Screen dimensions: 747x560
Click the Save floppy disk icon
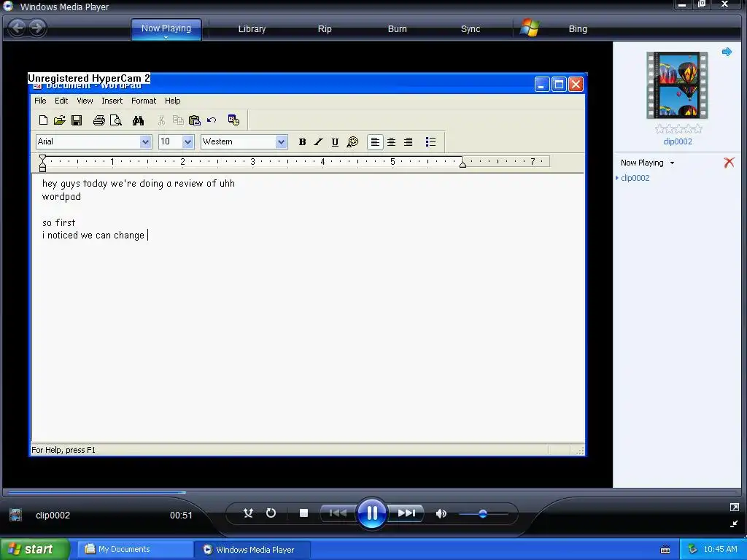(x=76, y=120)
